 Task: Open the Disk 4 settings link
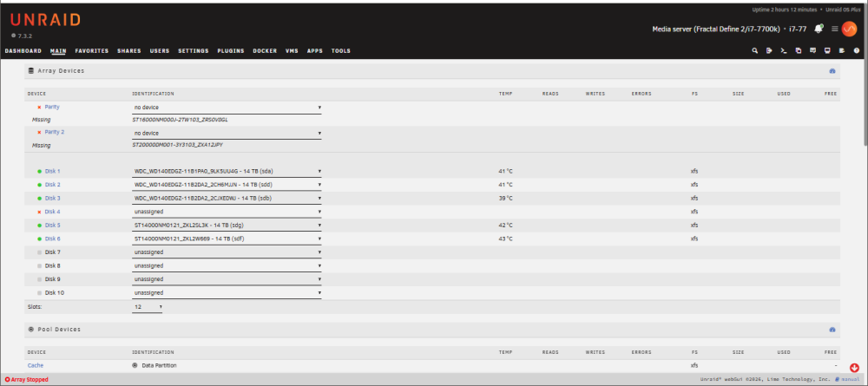(x=53, y=212)
